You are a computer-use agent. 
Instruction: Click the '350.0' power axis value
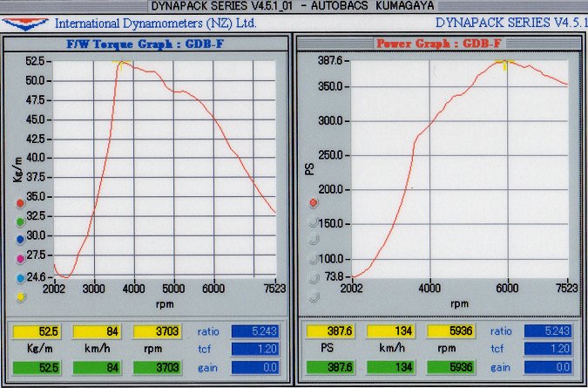pyautogui.click(x=329, y=86)
